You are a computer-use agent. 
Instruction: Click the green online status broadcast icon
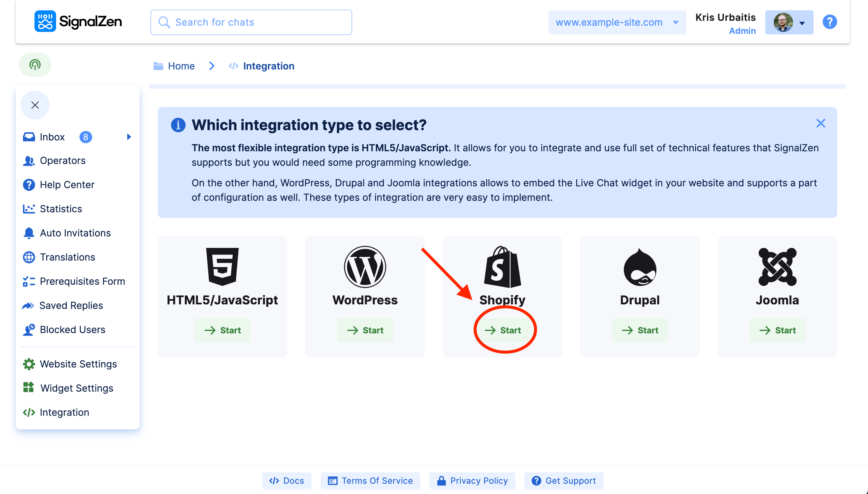(x=35, y=64)
